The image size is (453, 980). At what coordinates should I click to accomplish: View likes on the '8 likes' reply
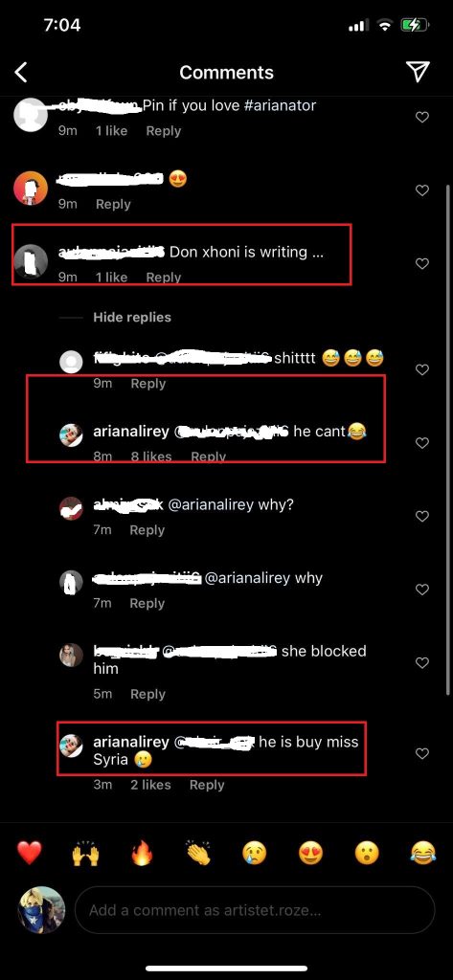click(x=150, y=457)
